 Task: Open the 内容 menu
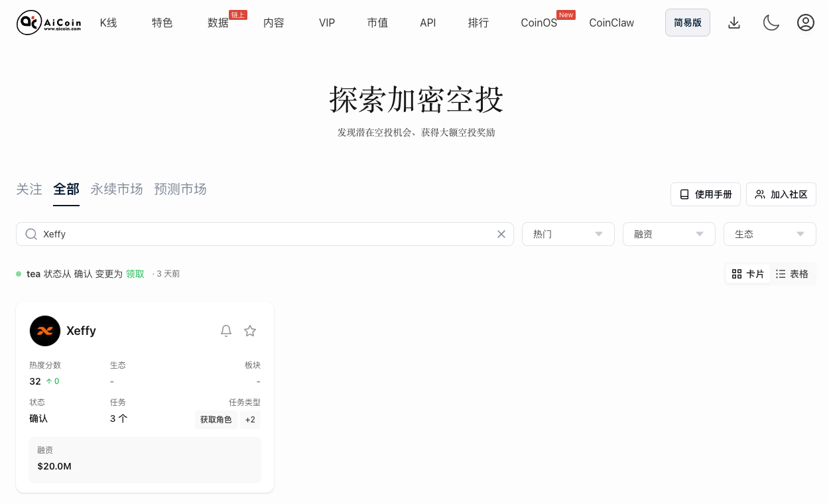pos(274,23)
